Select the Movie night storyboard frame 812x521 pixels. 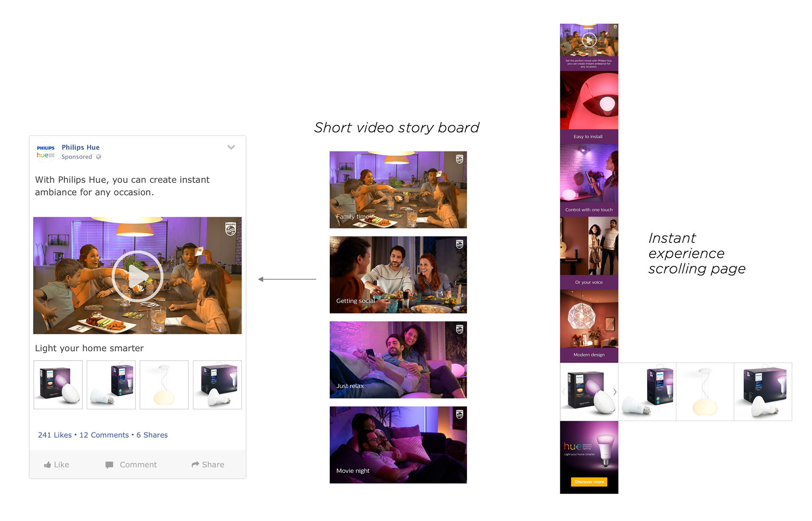pyautogui.click(x=398, y=445)
